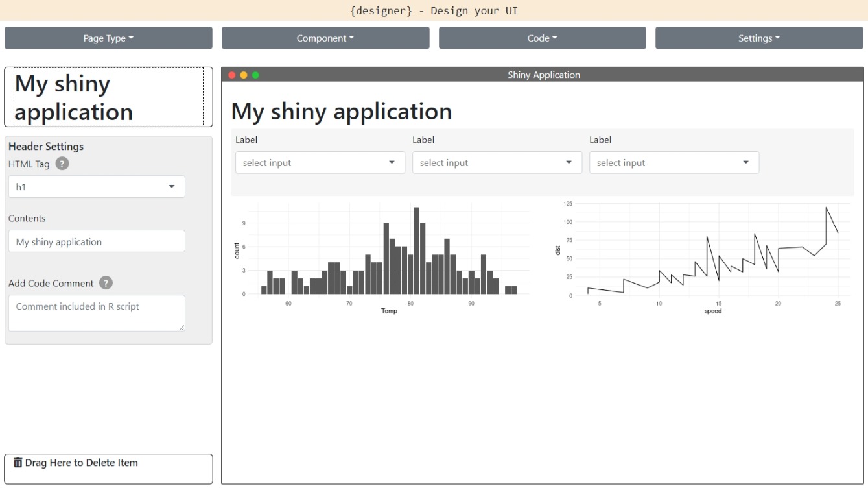Image resolution: width=868 pixels, height=499 pixels.
Task: Open the Page Type dropdown menu
Action: click(x=108, y=38)
